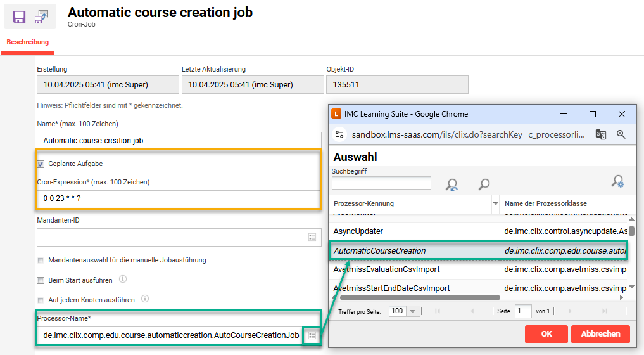Screen dimensions: 644x355
Task: Click info icon beside Auf jedem Knoten ausführen
Action: (x=146, y=299)
